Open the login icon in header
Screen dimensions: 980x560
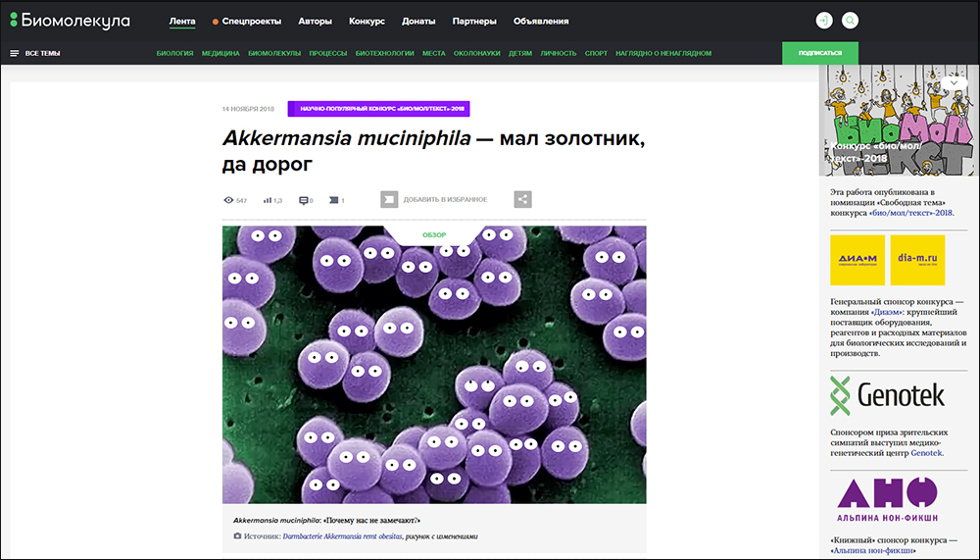coord(824,21)
